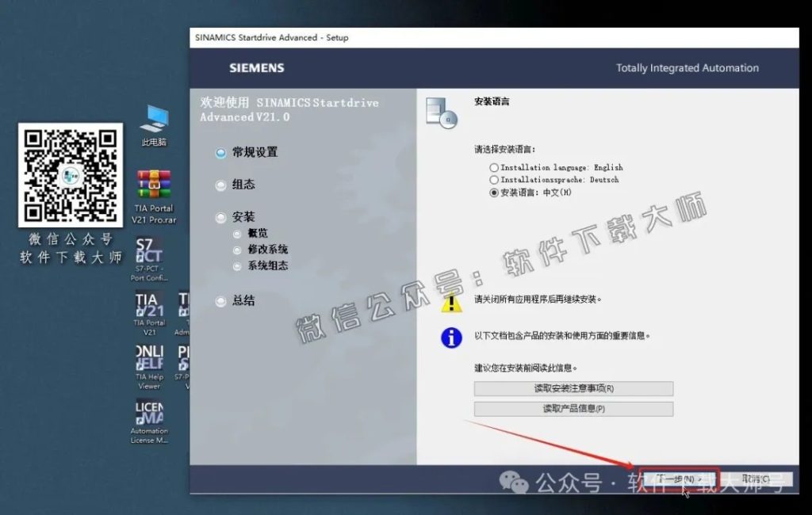Screen dimensions: 812x515
Task: Select 安装语言: 中文 option
Action: [x=494, y=191]
